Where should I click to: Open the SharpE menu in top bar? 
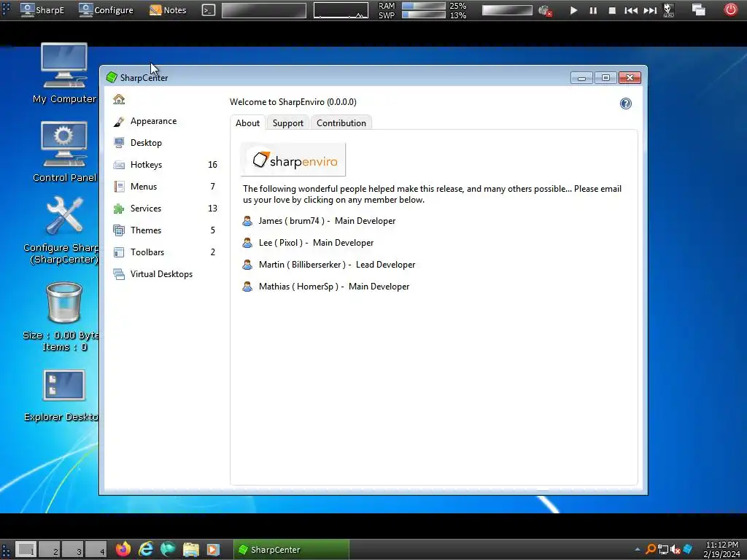click(x=43, y=10)
